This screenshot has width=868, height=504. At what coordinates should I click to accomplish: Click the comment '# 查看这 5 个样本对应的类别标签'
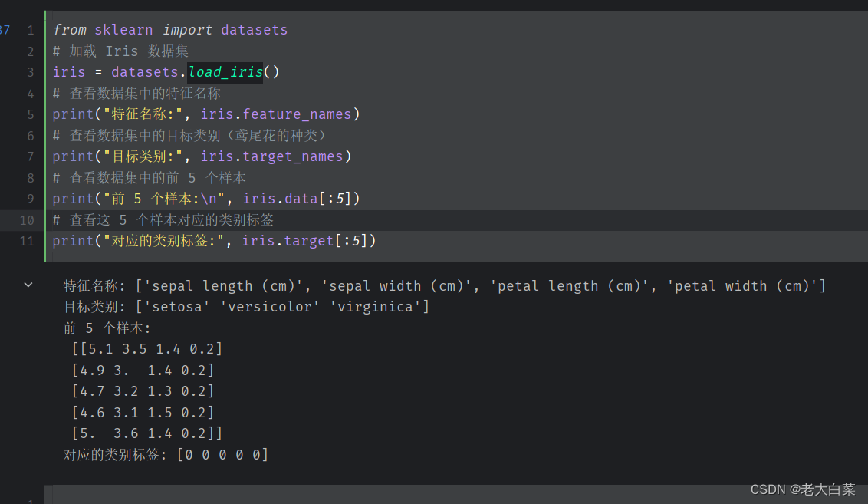tap(163, 220)
